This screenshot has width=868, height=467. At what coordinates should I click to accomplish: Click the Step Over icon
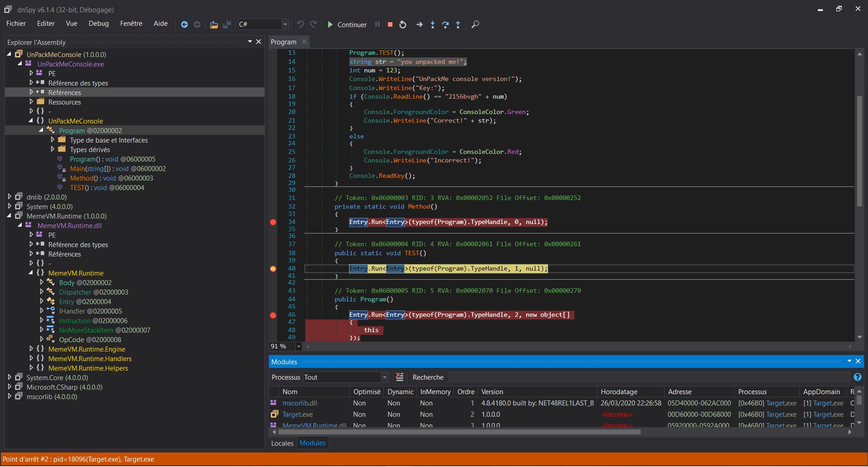445,24
